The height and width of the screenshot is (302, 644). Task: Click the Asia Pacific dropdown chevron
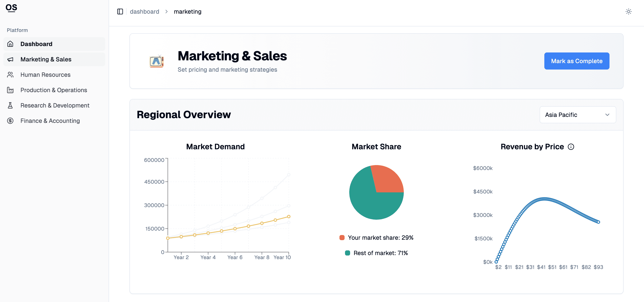click(x=607, y=115)
